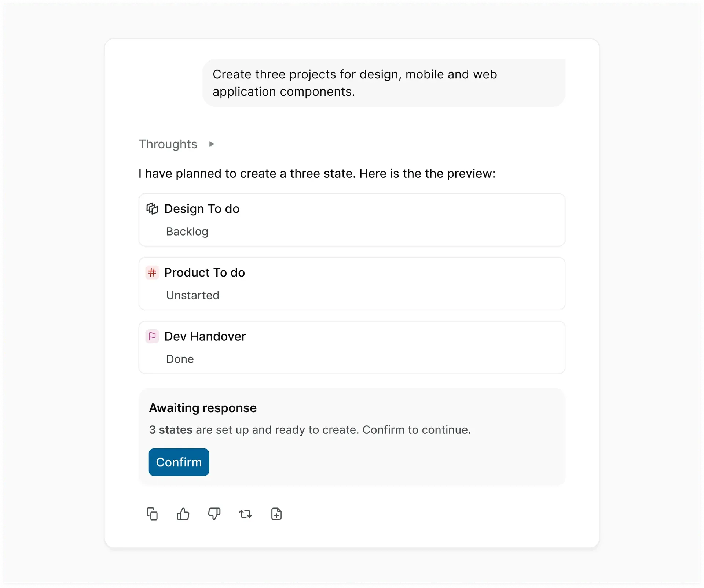Screen dimensions: 704x588
Task: Click the red hash icon for Product To do
Action: 152,273
